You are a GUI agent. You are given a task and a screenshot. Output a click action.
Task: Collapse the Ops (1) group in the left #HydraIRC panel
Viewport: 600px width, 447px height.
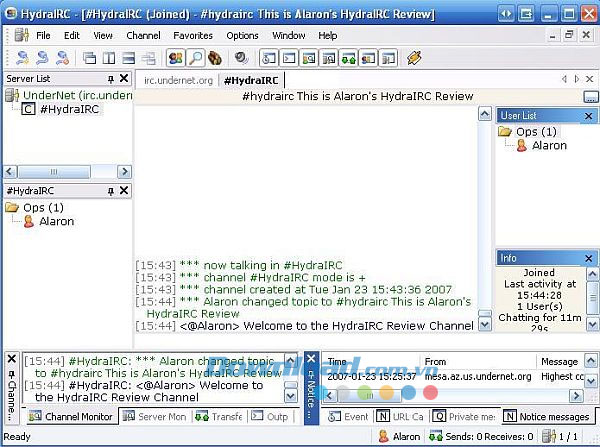(12, 208)
